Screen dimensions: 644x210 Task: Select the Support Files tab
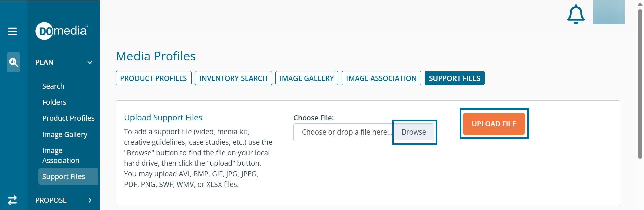point(454,78)
